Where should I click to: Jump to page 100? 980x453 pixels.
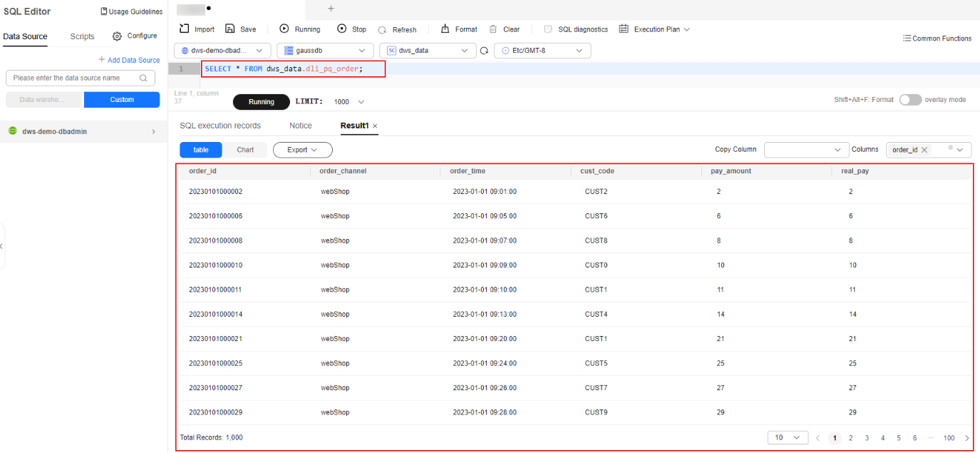pyautogui.click(x=949, y=438)
